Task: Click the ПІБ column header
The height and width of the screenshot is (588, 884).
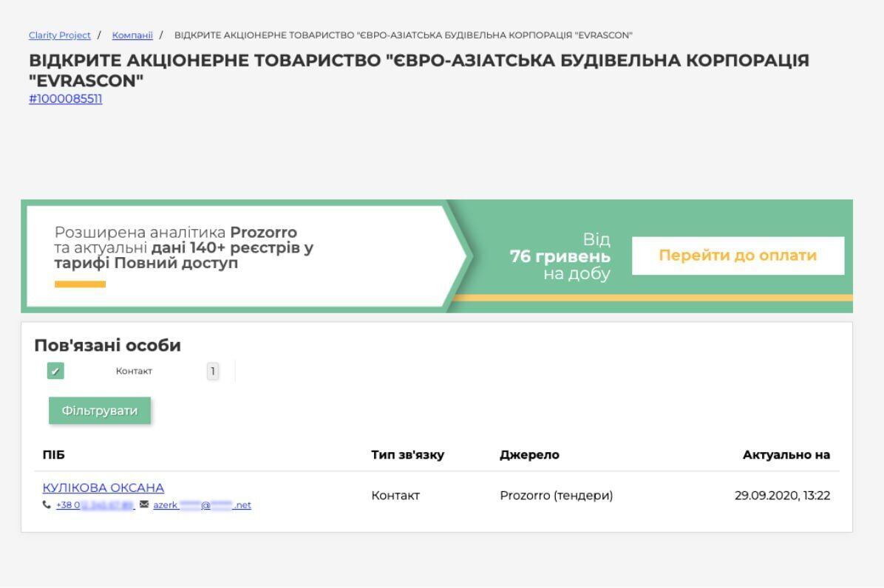Action: click(x=53, y=454)
